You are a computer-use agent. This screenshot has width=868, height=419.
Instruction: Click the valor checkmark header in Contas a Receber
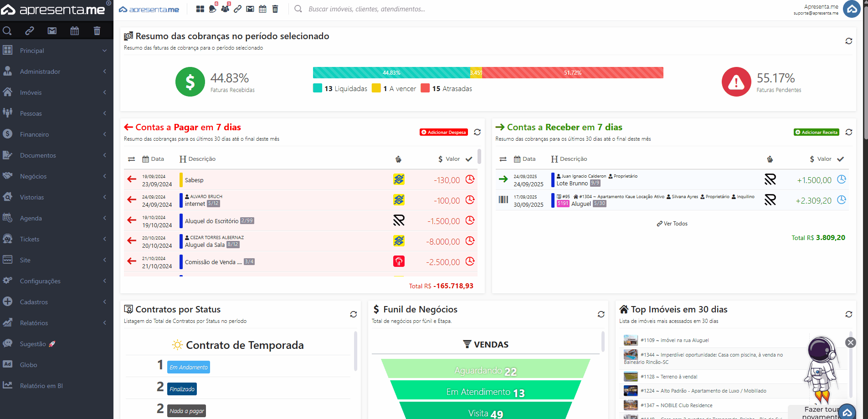click(841, 159)
